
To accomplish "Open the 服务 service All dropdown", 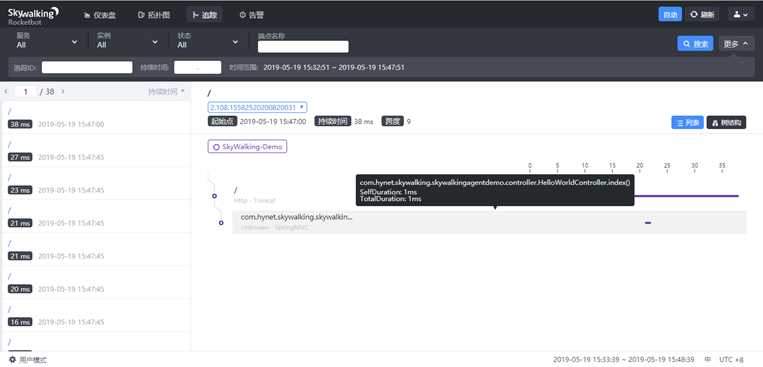I will [47, 41].
